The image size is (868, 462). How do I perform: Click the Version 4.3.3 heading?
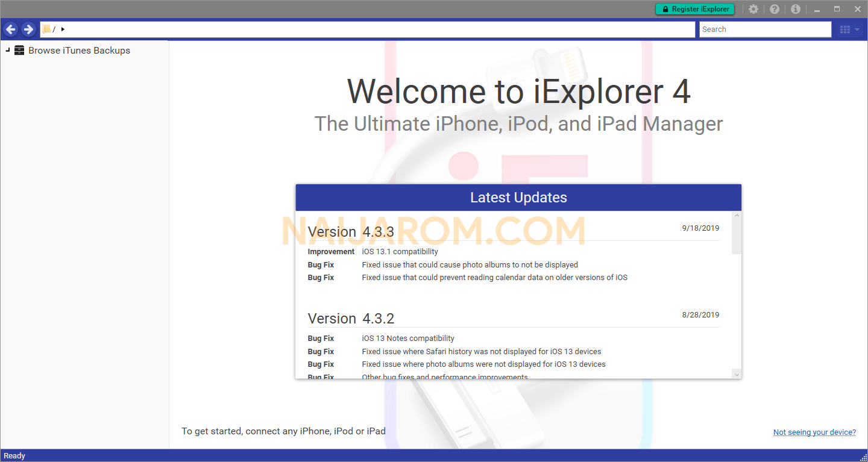point(351,232)
